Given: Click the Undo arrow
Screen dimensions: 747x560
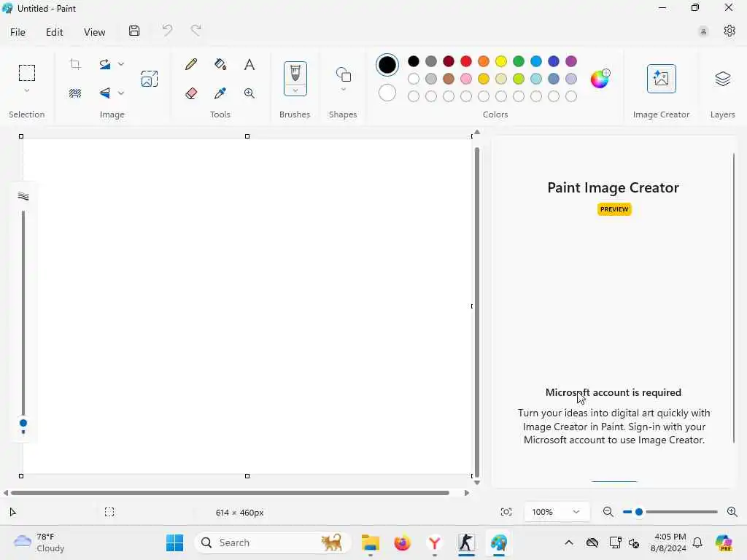Looking at the screenshot, I should pos(167,31).
